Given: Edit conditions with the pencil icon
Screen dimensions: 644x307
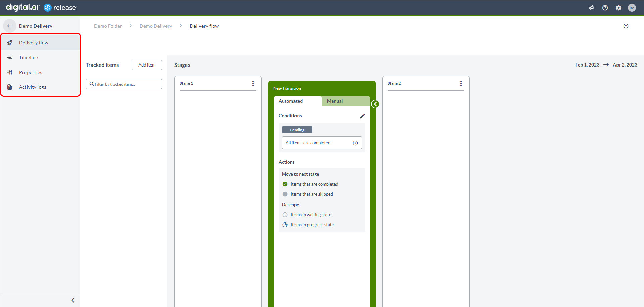Looking at the screenshot, I should point(362,116).
